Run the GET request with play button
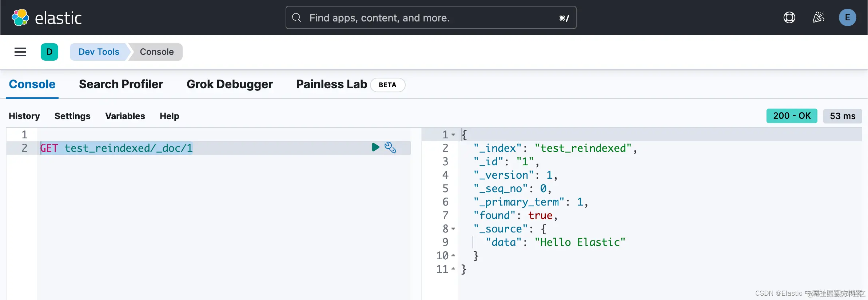 [375, 147]
